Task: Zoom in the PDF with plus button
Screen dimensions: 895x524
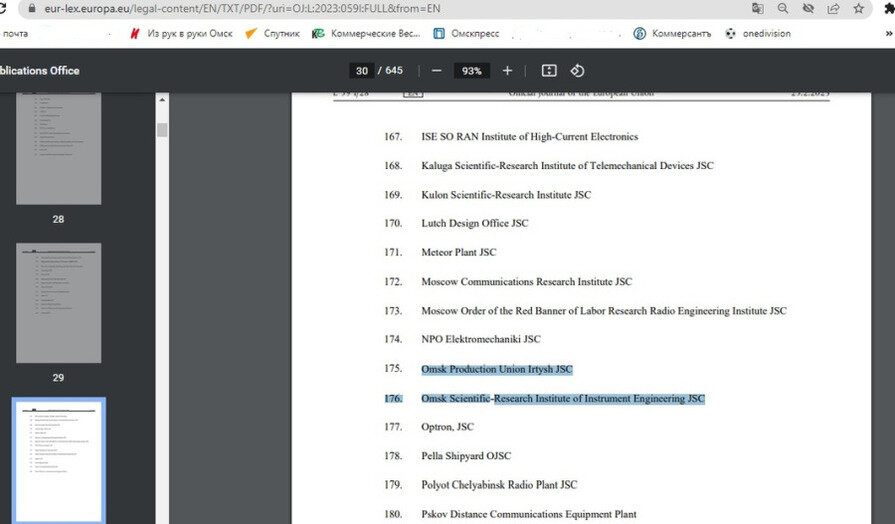Action: point(507,71)
